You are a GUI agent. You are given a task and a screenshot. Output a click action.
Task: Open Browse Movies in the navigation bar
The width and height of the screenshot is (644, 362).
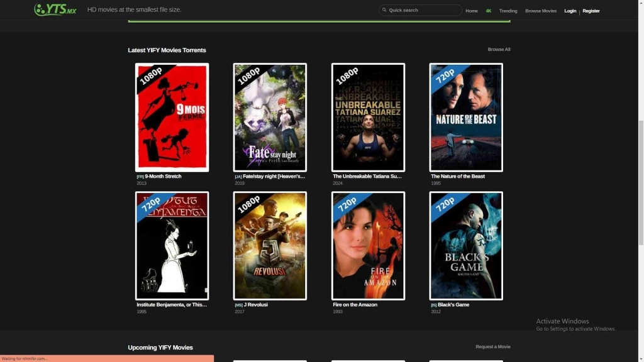[x=541, y=11]
